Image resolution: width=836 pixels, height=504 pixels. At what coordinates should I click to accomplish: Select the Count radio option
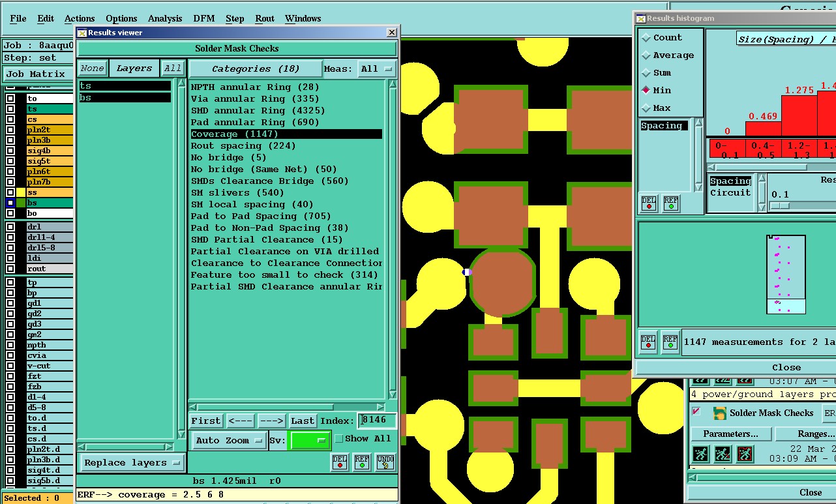pos(646,38)
